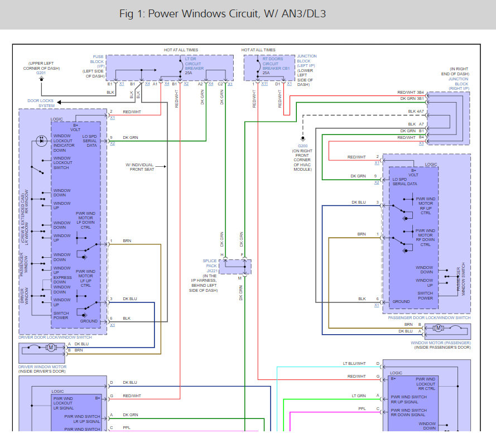The width and height of the screenshot is (496, 448).
Task: Click the (INSIDE PASSENGER'S DOOR) note
Action: 442,348
